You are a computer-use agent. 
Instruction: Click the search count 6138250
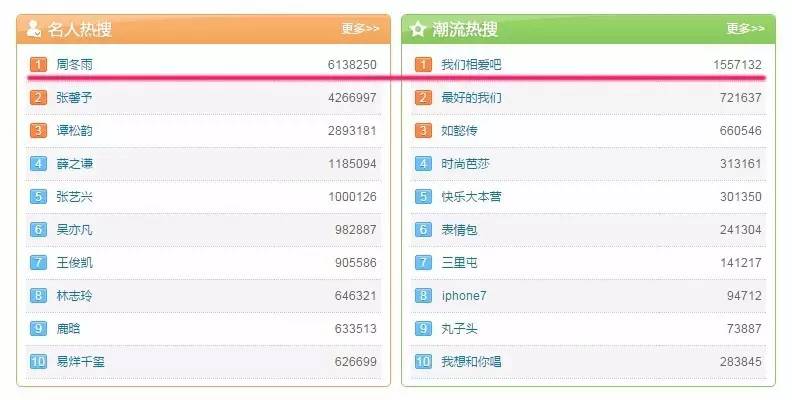(x=352, y=65)
